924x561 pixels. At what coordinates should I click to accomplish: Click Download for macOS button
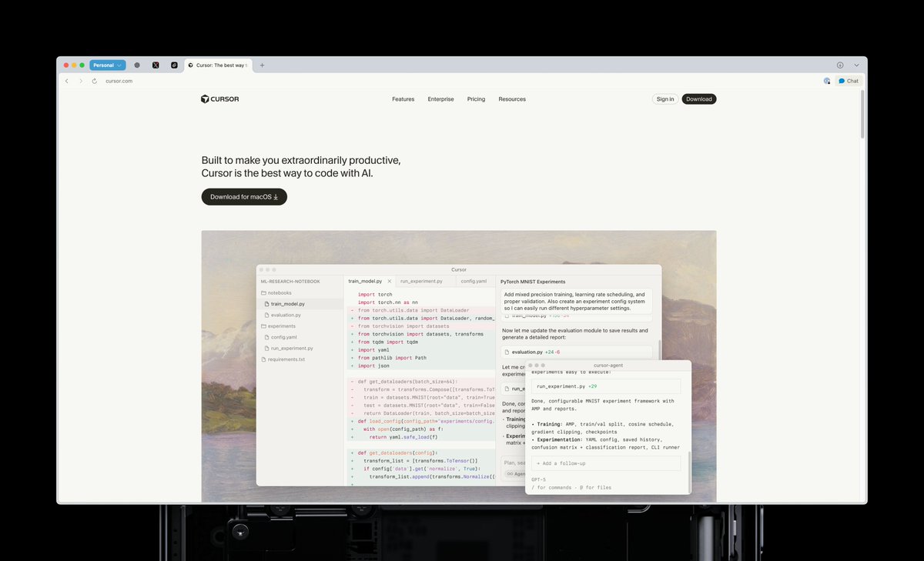pos(244,197)
